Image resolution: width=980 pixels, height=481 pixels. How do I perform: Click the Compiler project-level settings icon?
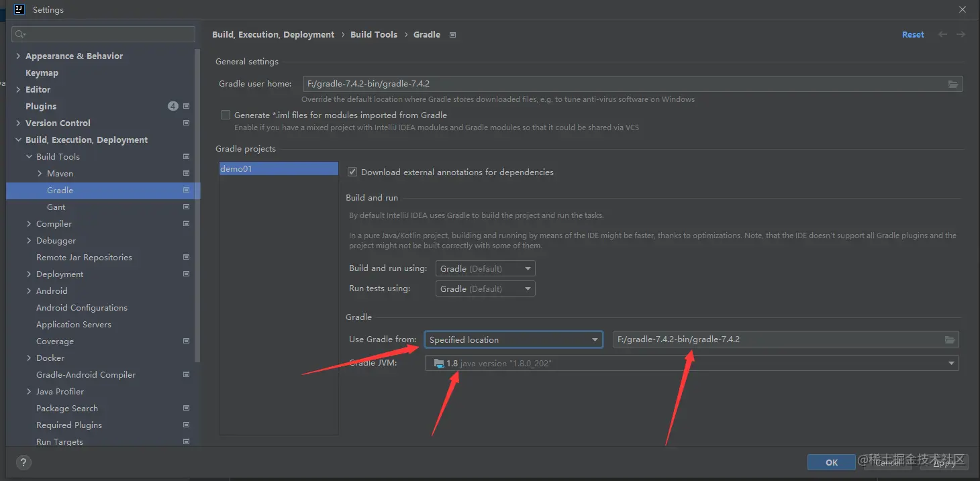click(186, 223)
